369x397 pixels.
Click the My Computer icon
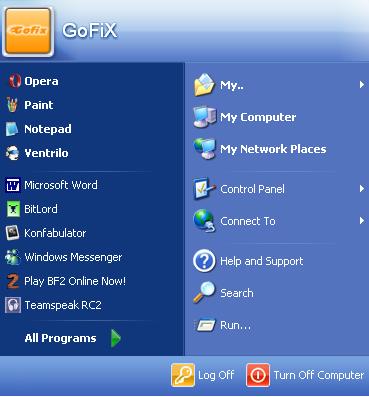tap(205, 117)
